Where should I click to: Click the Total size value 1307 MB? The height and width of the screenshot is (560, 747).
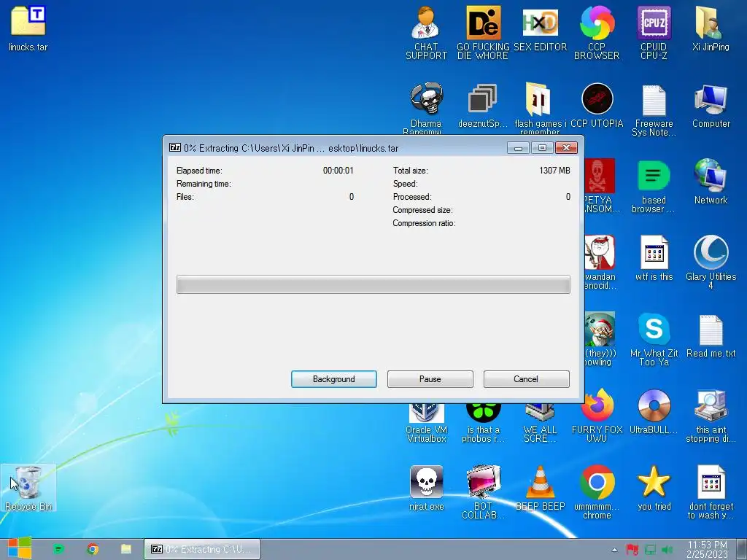(554, 171)
